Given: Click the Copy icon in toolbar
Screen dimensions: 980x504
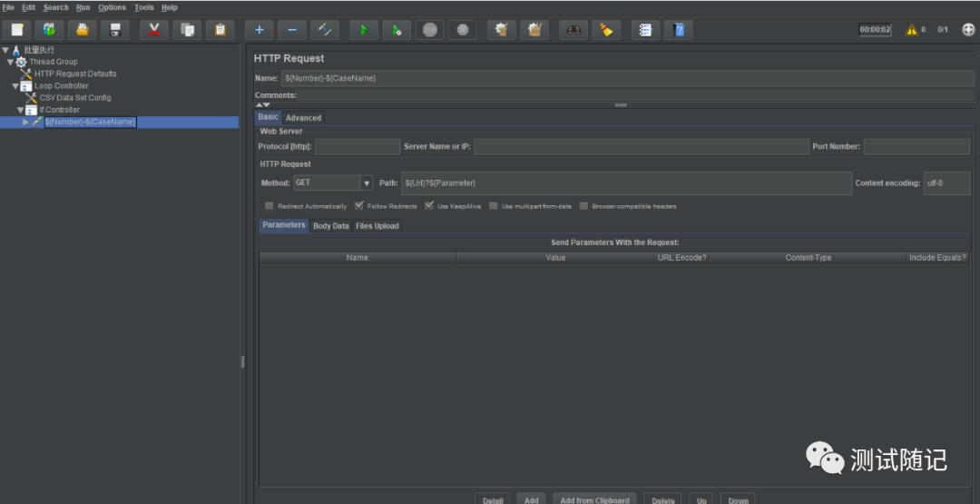Looking at the screenshot, I should pos(187,29).
